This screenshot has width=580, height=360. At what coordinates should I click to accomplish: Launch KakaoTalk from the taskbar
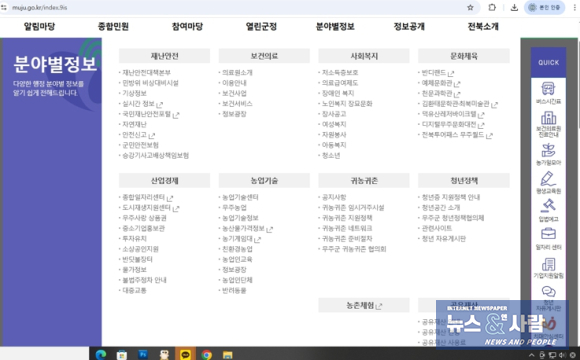[x=185, y=354]
